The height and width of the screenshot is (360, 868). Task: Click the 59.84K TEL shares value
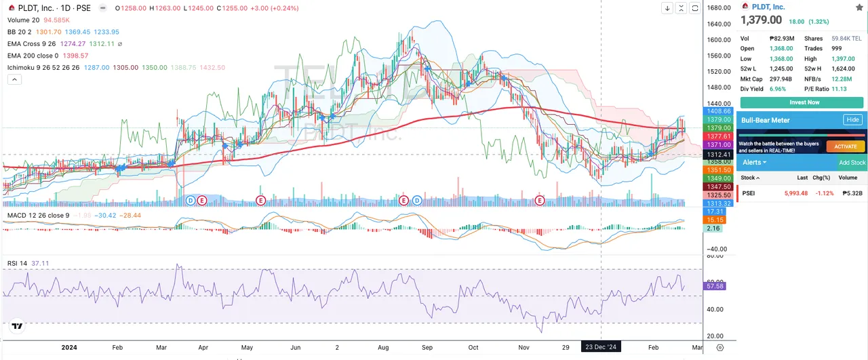(846, 39)
